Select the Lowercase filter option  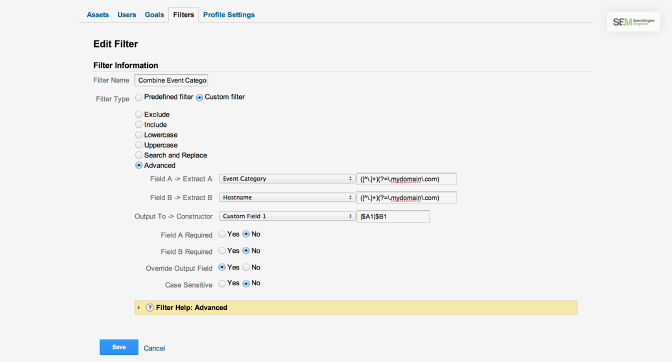tap(139, 135)
